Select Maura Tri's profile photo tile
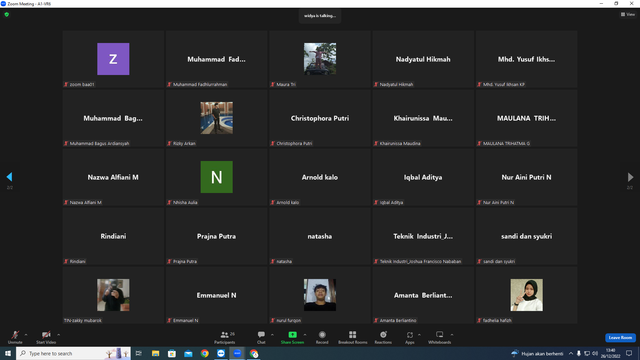 [x=320, y=59]
